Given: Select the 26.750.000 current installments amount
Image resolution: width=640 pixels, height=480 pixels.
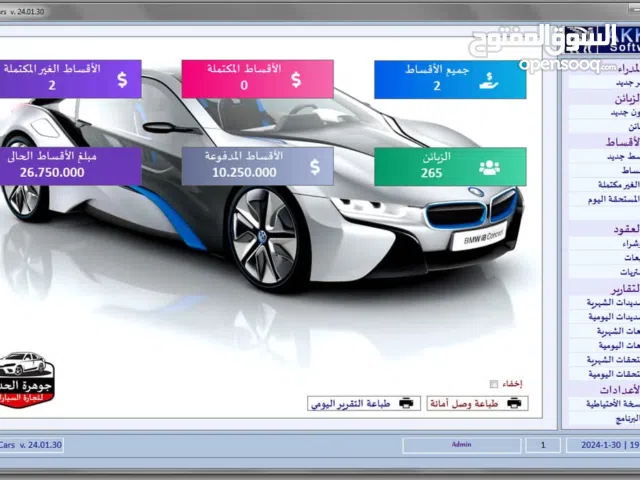Looking at the screenshot, I should [x=52, y=172].
